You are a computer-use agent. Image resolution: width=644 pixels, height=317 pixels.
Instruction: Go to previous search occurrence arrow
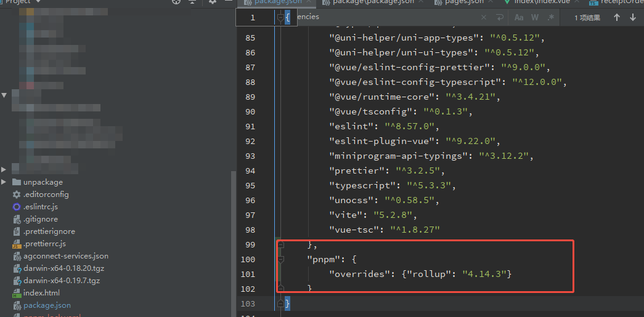pyautogui.click(x=616, y=17)
